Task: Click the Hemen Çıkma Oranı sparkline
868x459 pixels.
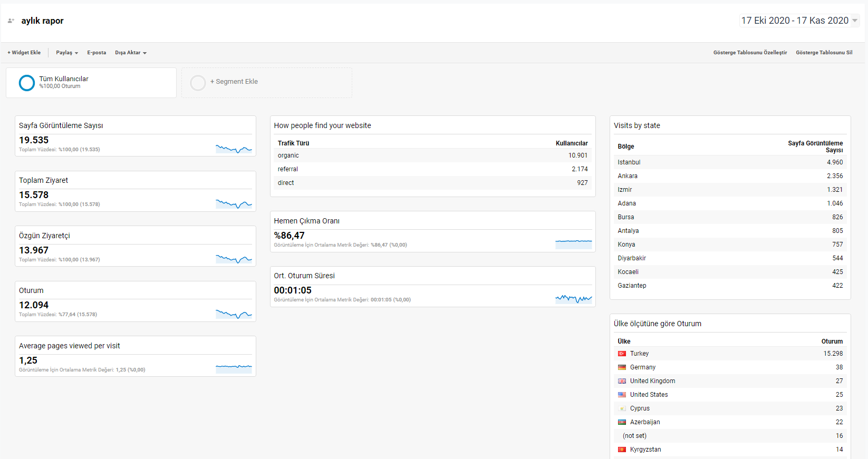Action: pyautogui.click(x=574, y=243)
